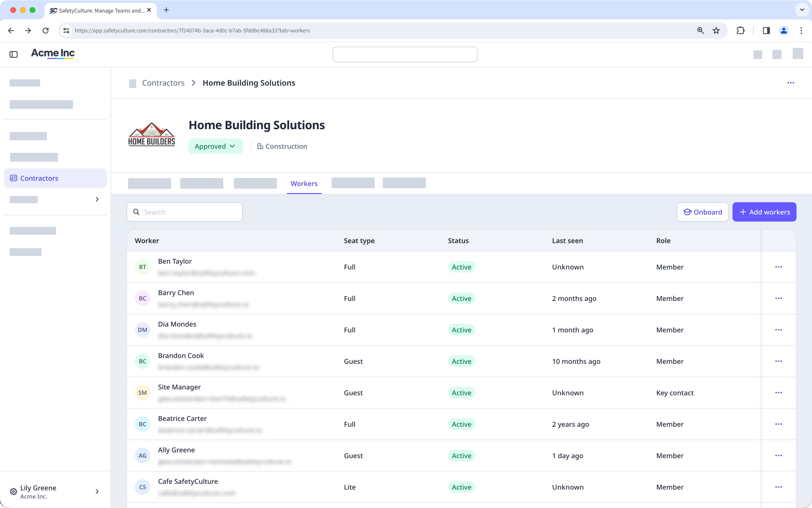
Task: Open row options for Cafe SafetyCulture
Action: 779,487
